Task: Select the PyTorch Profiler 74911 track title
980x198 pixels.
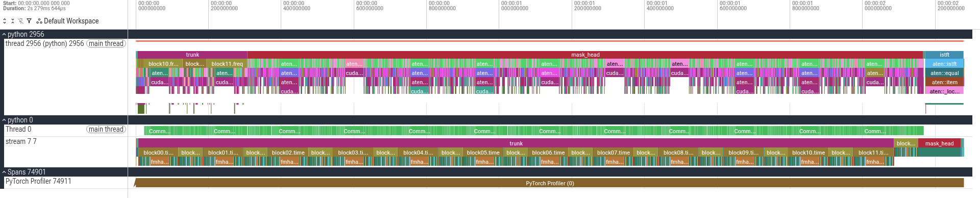Action: (38, 181)
